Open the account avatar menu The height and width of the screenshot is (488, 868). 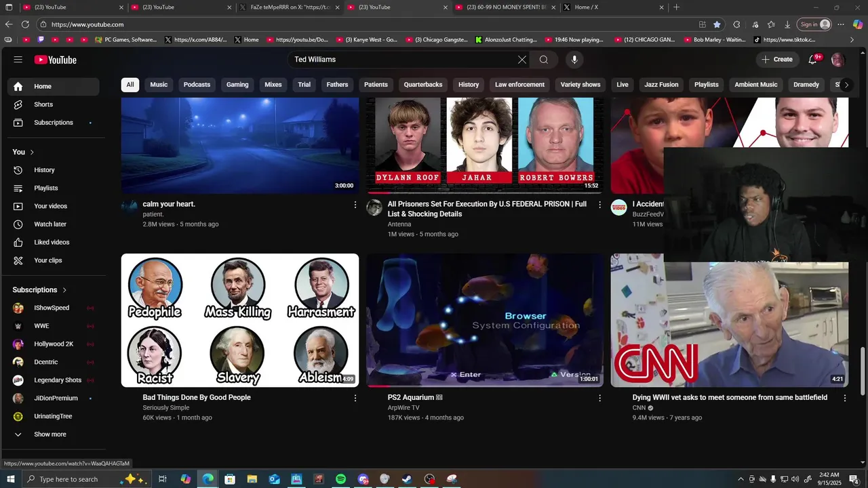click(837, 60)
